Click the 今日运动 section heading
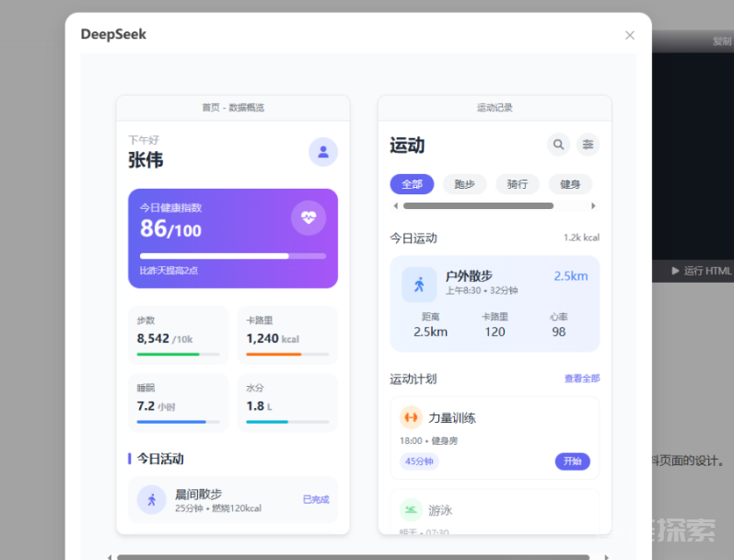This screenshot has width=734, height=560. 414,238
